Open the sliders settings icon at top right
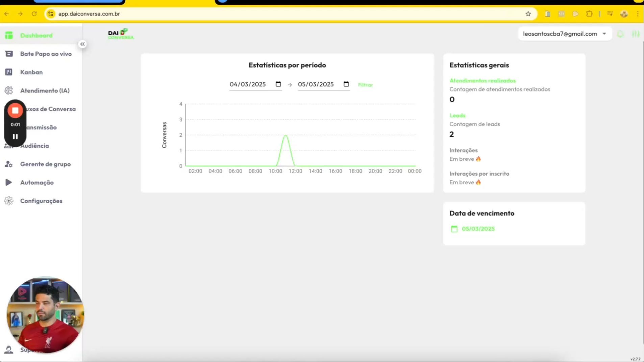Image resolution: width=644 pixels, height=362 pixels. (636, 34)
